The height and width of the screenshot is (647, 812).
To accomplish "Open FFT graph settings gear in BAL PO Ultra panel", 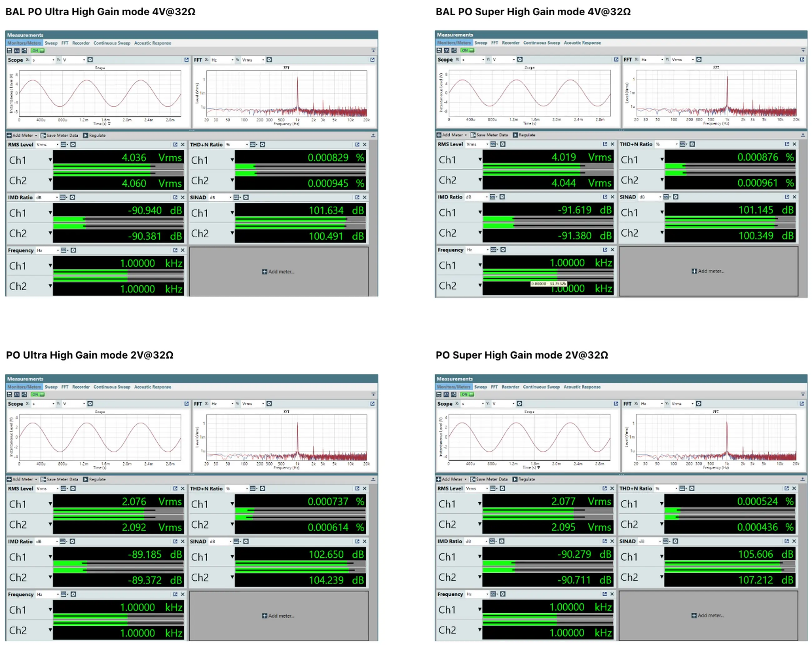I will coord(269,60).
